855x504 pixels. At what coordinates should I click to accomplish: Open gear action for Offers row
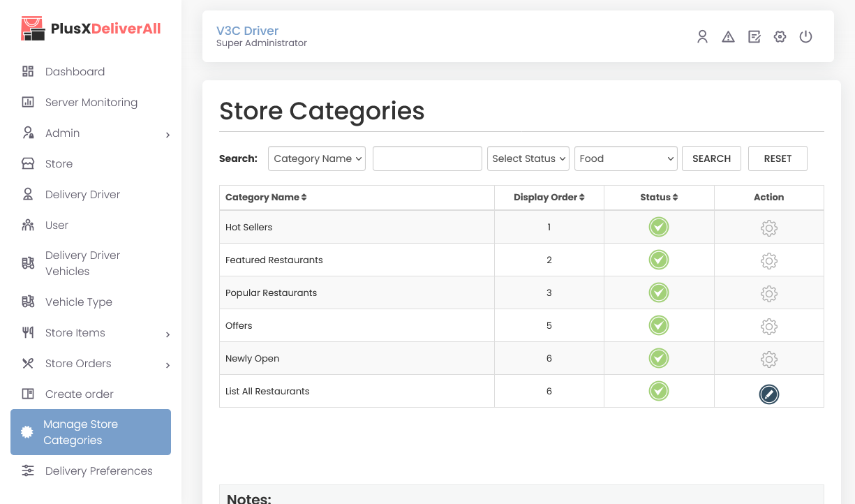[x=768, y=327]
